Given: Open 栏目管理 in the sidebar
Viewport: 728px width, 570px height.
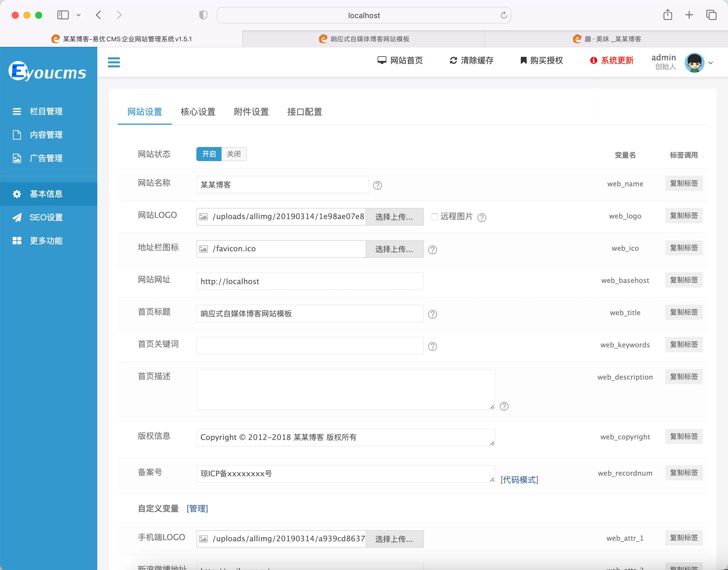Looking at the screenshot, I should (x=48, y=111).
